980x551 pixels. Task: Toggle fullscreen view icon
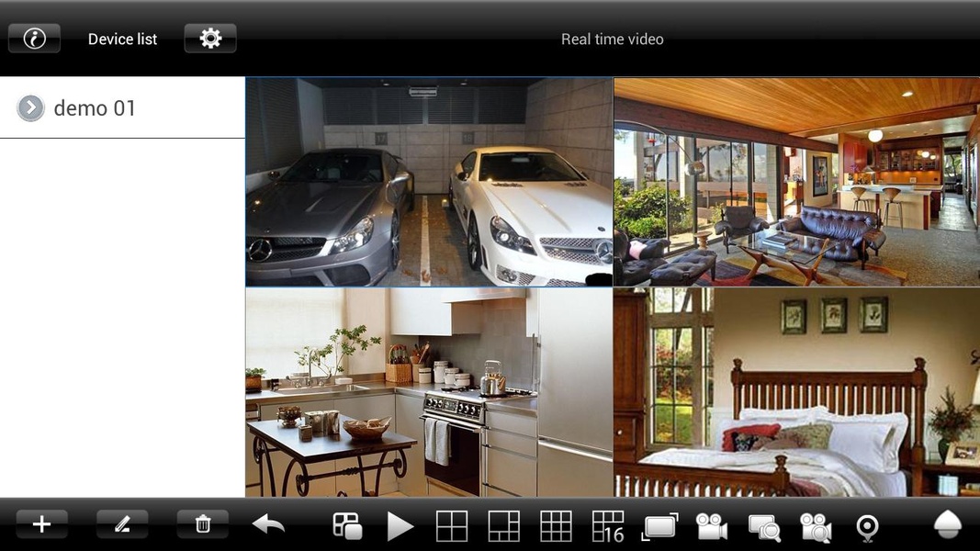click(660, 526)
